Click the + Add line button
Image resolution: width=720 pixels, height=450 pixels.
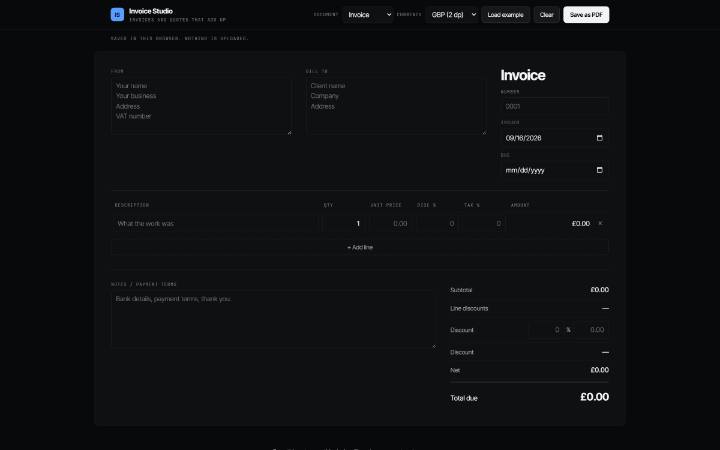pos(360,247)
